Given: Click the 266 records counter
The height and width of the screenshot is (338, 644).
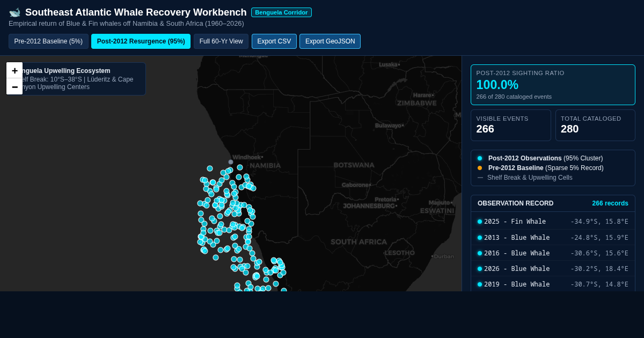Looking at the screenshot, I should tap(610, 203).
